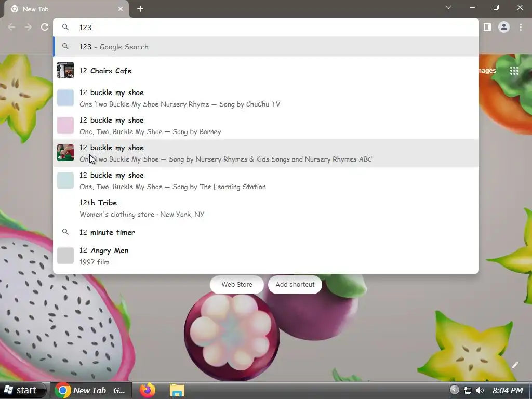The height and width of the screenshot is (399, 532).
Task: Click the red shoe thumbnail image
Action: click(x=65, y=153)
